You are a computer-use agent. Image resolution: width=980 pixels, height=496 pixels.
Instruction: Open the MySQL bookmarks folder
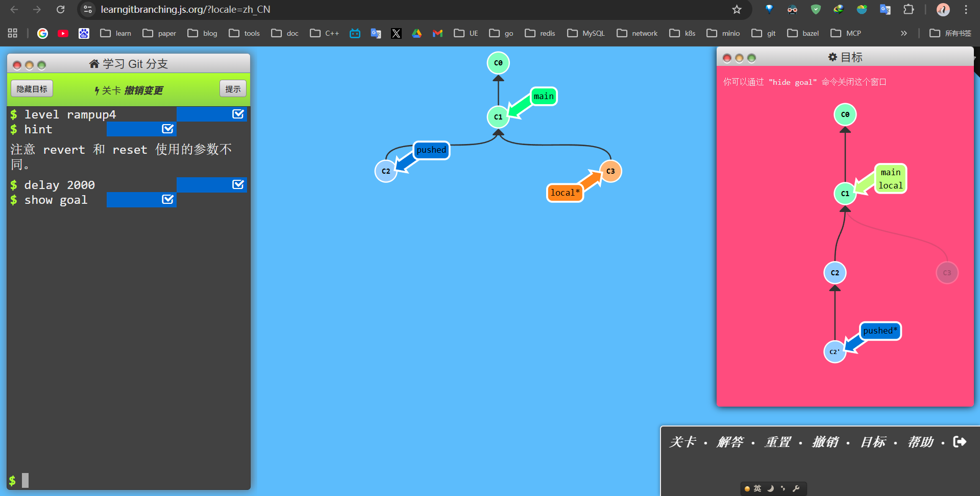point(586,33)
